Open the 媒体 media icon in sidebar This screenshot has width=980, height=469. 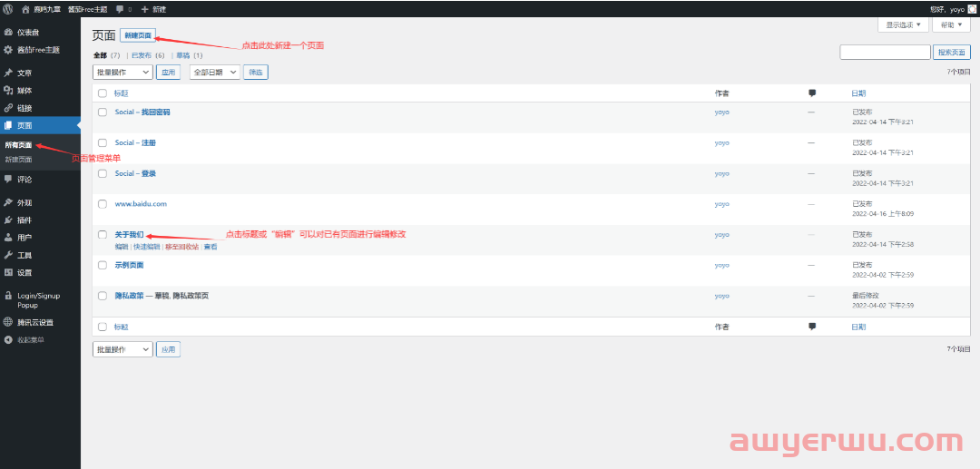(8, 91)
